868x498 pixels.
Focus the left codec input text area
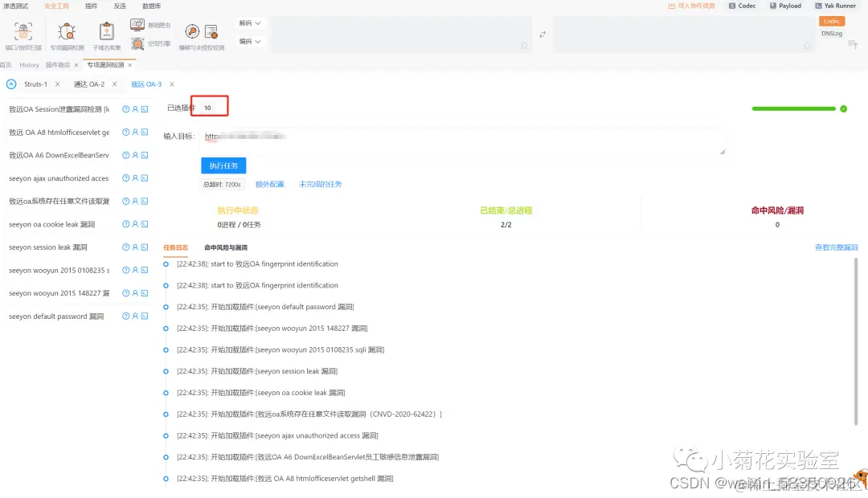pos(401,35)
